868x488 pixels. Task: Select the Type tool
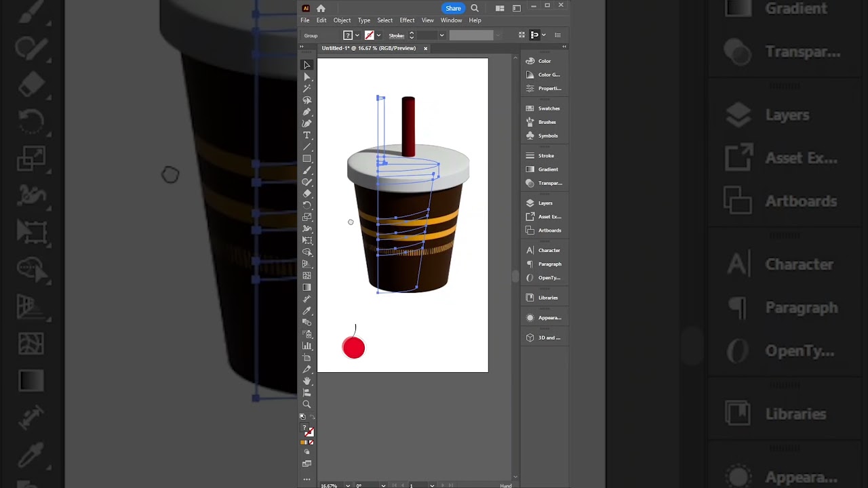tap(307, 135)
